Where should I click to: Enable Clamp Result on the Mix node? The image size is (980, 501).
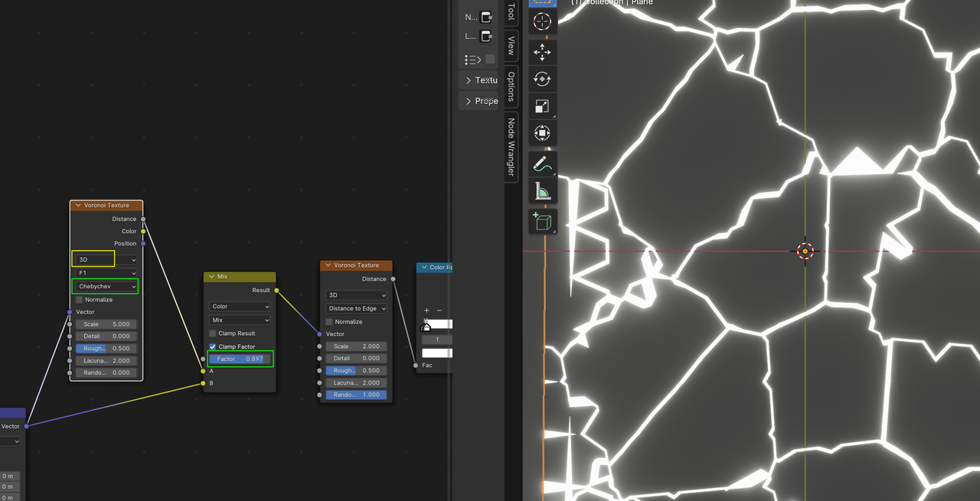coord(212,333)
